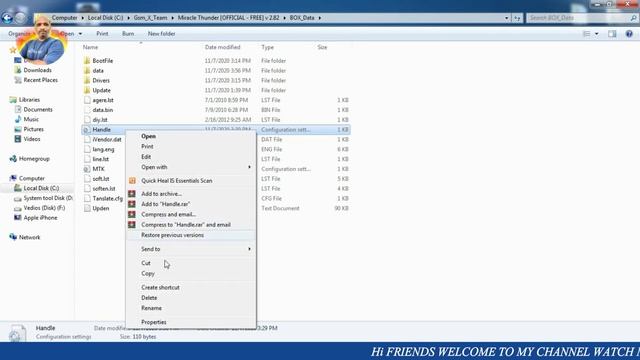Click the agere.lst file icon
Screen dimensions: 640x360
point(87,100)
